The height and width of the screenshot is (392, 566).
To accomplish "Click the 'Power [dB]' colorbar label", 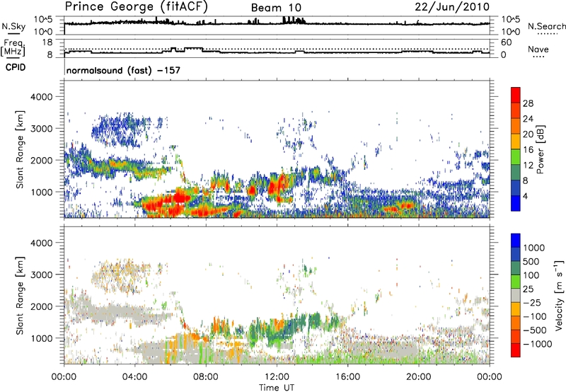I will point(541,149).
